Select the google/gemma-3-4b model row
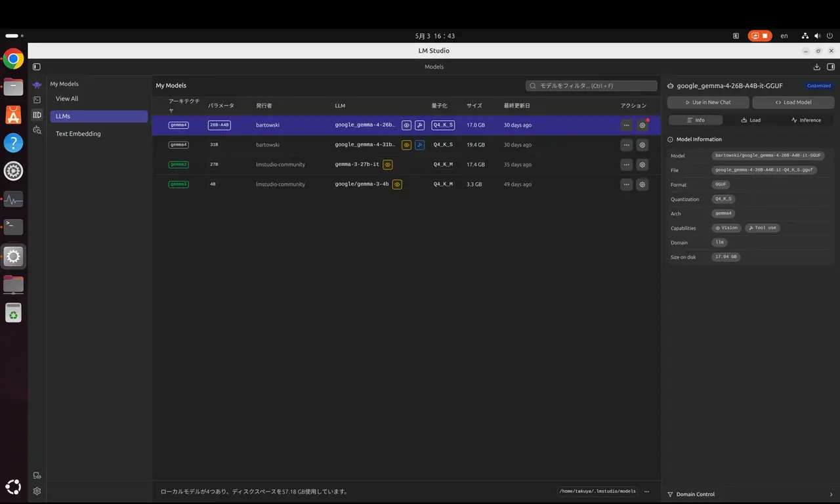 (x=406, y=184)
